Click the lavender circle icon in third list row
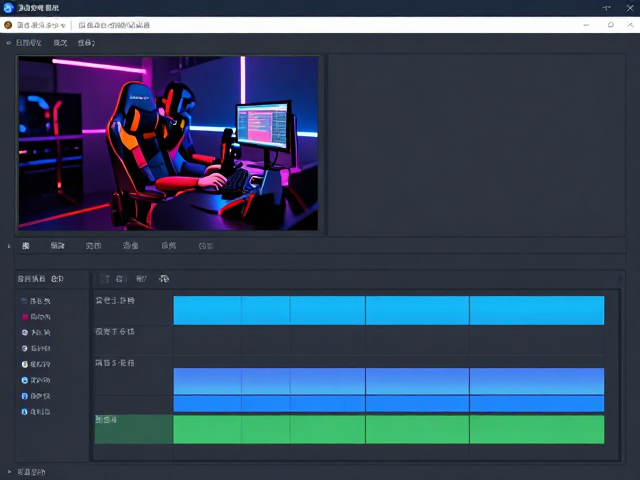This screenshot has width=640, height=480. click(24, 333)
